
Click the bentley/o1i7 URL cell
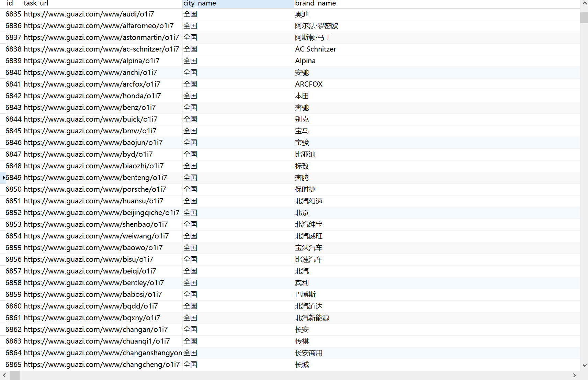(x=102, y=283)
